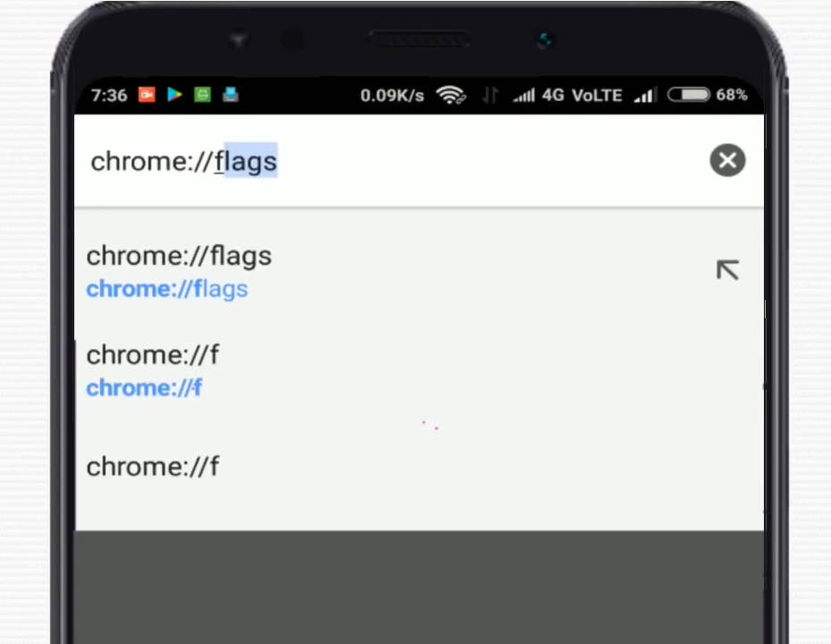
Task: Select the chrome://flags suggestion title
Action: tap(179, 255)
